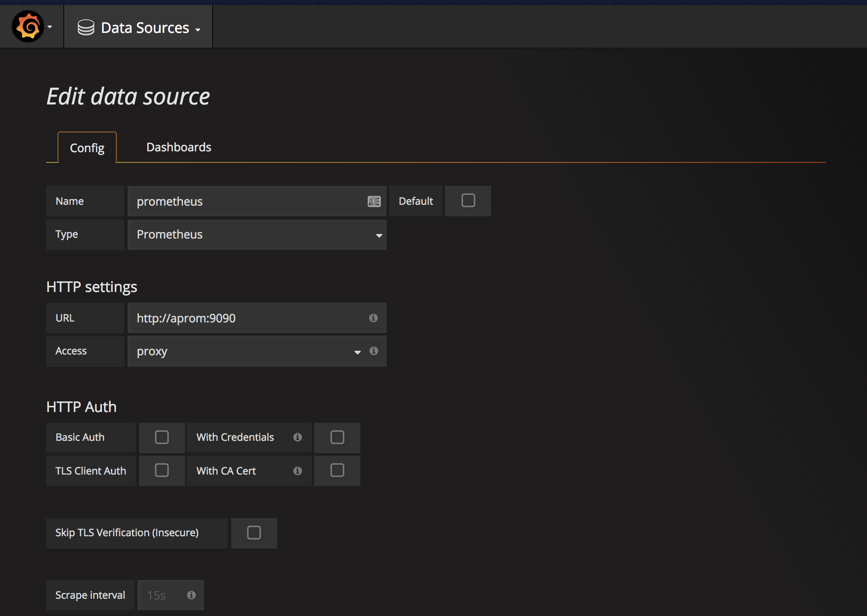
Task: Expand the Data Sources navigation dropdown
Action: (x=139, y=28)
